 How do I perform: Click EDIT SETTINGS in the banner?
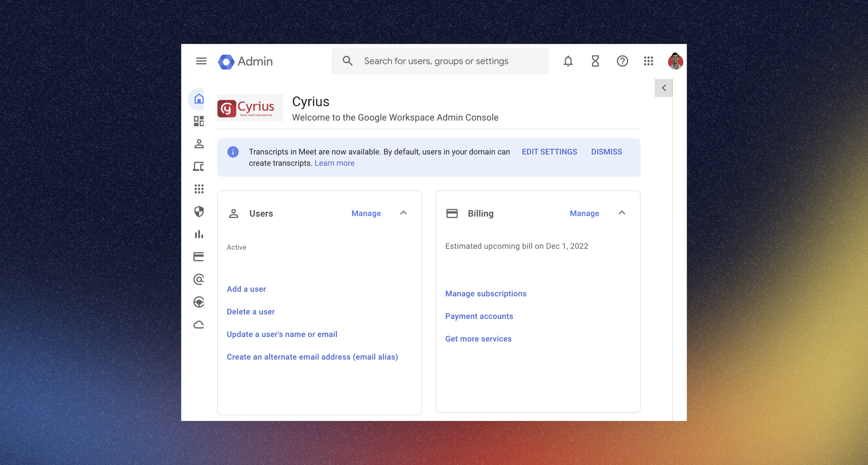(549, 152)
